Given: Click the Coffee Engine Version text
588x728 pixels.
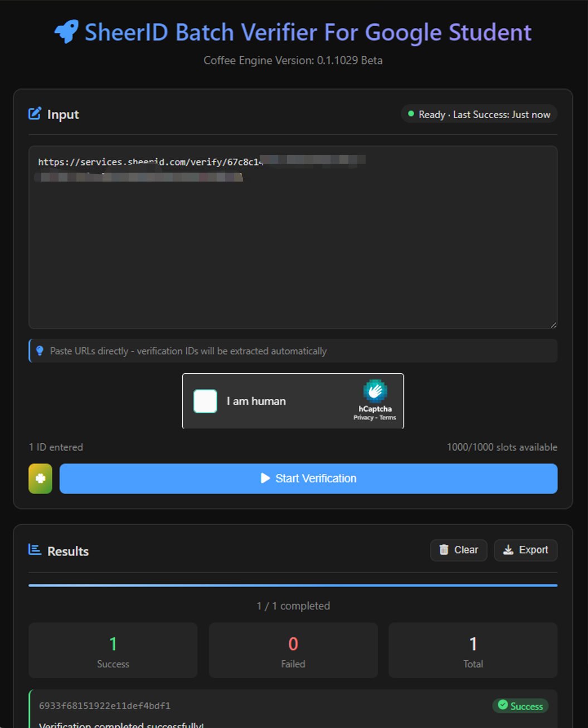Looking at the screenshot, I should tap(293, 60).
